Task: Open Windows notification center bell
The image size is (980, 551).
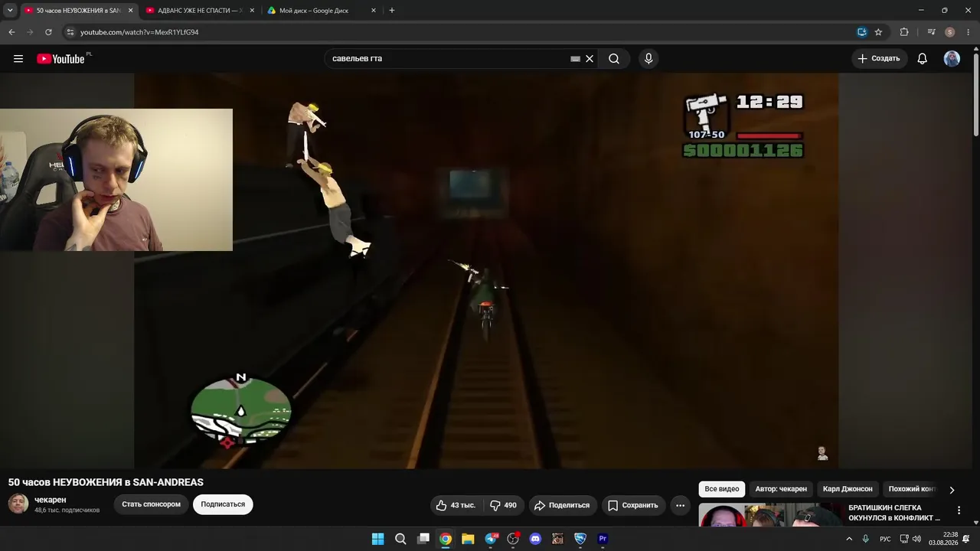Action: click(966, 539)
